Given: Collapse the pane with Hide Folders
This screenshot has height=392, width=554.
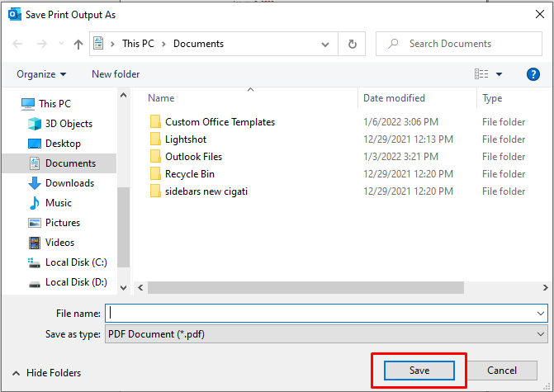Looking at the screenshot, I should click(x=46, y=373).
